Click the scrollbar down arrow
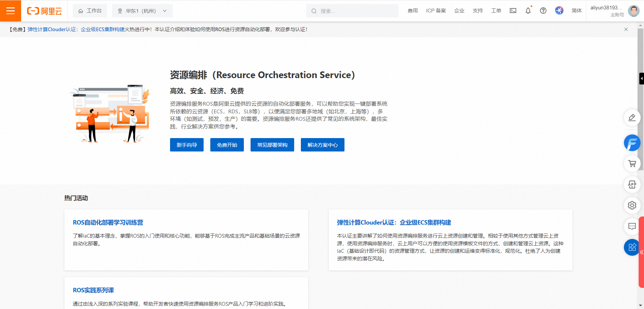The height and width of the screenshot is (309, 644). point(641,306)
